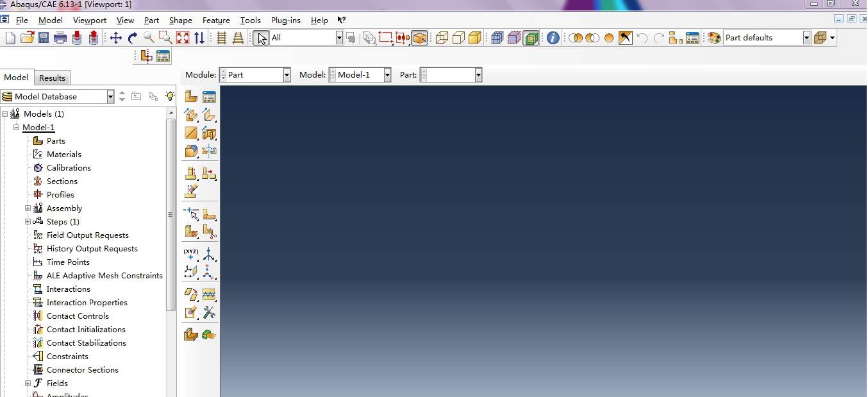Select the Pan View tool
Image resolution: width=868 pixels, height=397 pixels.
tap(116, 38)
